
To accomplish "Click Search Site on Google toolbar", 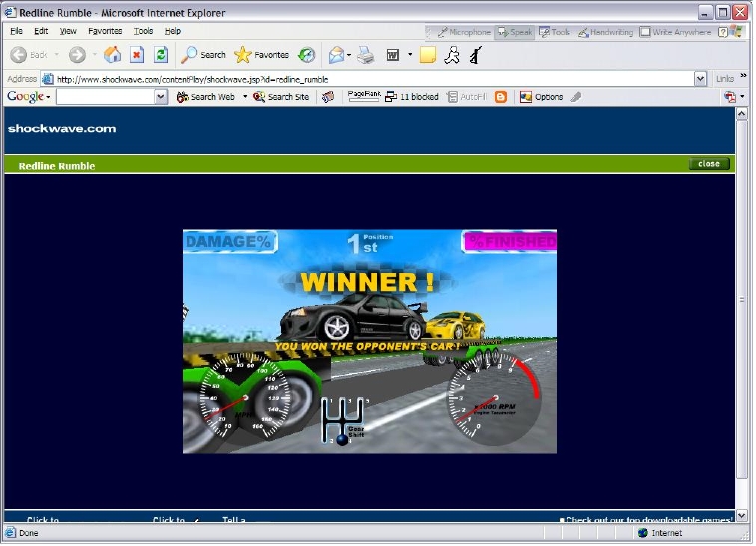I will [281, 97].
